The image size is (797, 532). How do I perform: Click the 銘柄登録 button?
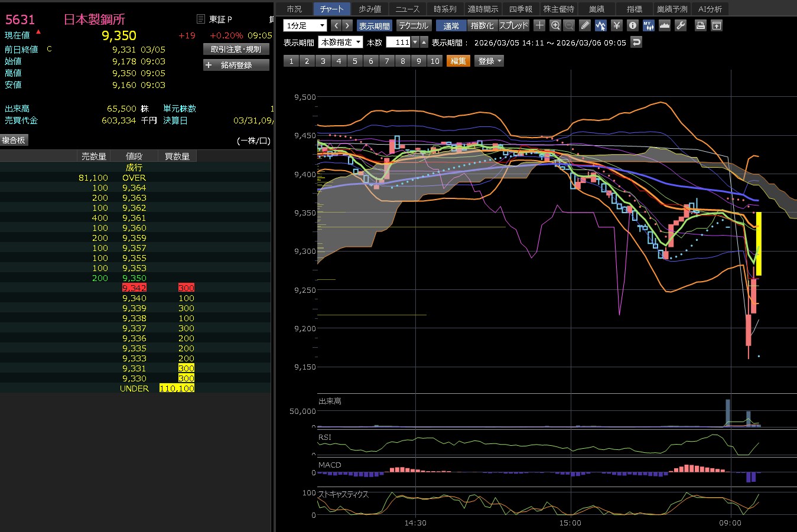coord(236,65)
